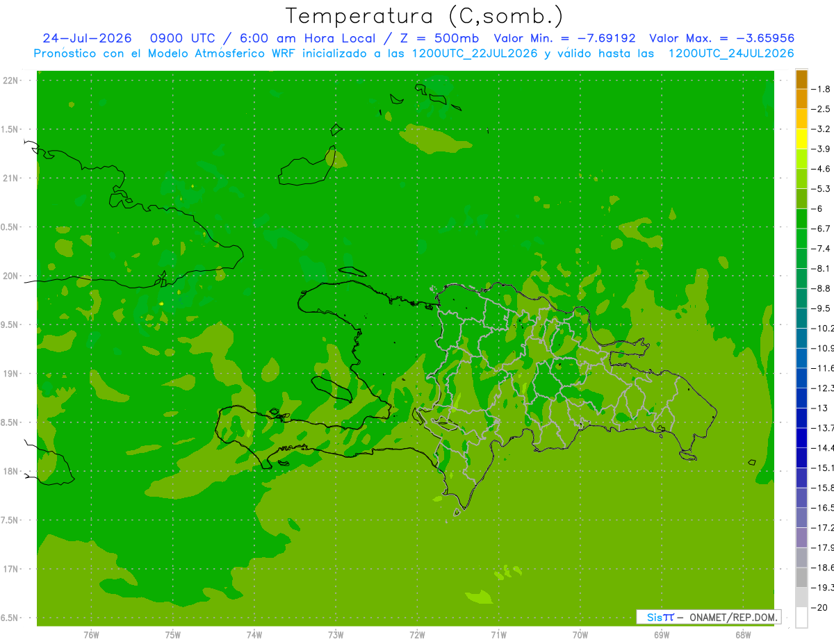Pick the green swatch between -6 and -6.7
The image size is (834, 644).
click(x=801, y=218)
